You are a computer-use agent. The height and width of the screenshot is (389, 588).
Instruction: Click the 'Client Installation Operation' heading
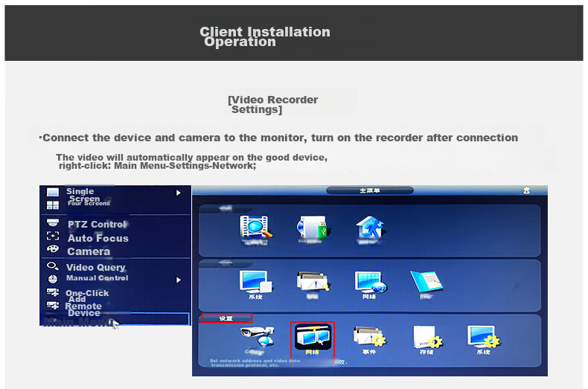[265, 36]
